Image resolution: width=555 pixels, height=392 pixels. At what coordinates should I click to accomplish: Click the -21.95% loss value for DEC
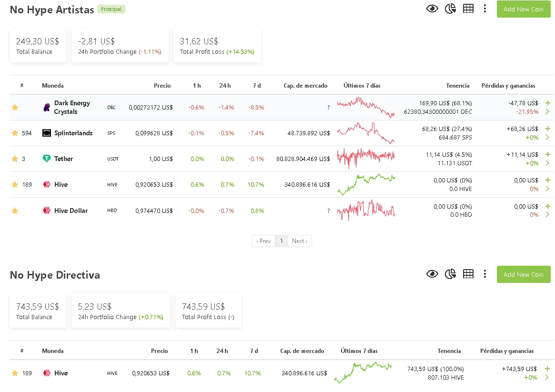coord(527,112)
